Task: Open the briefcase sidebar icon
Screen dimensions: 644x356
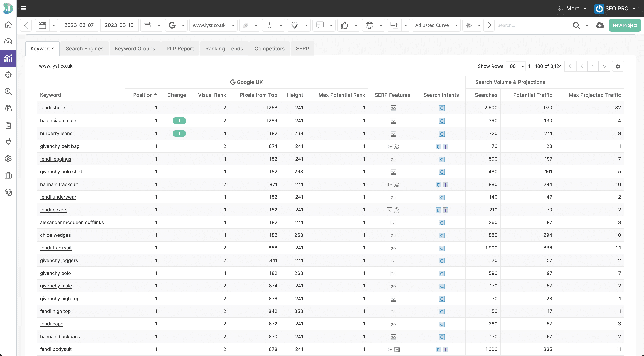Action: [8, 175]
